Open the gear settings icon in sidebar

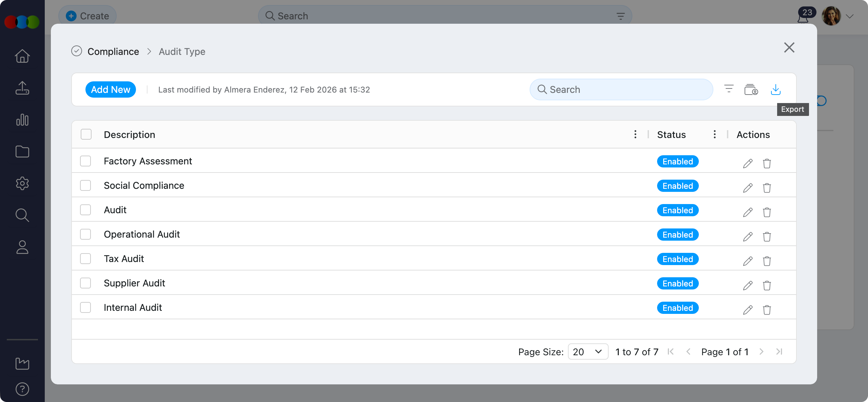coord(22,183)
